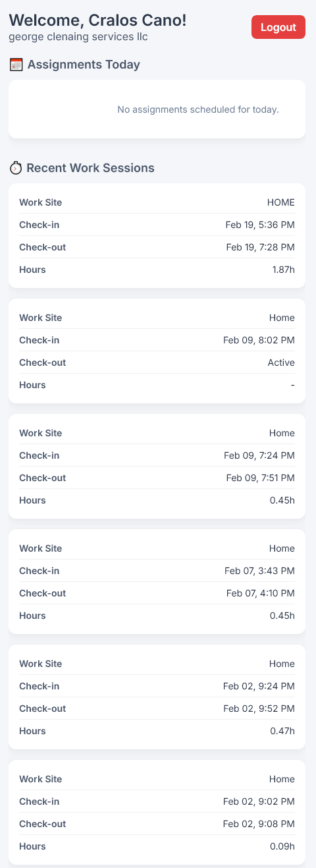Select the Recent Work Sessions heading
The height and width of the screenshot is (868, 316).
tap(90, 168)
